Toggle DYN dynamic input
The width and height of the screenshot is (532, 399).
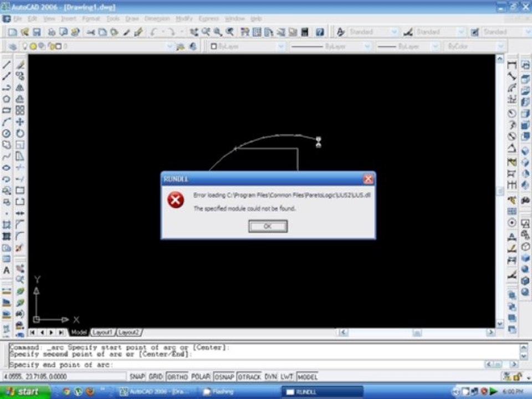click(270, 377)
